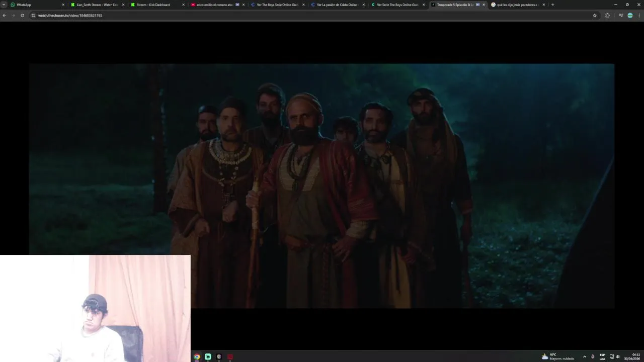
Task: Close the Stream - Kick Dashboard tab
Action: point(183,5)
